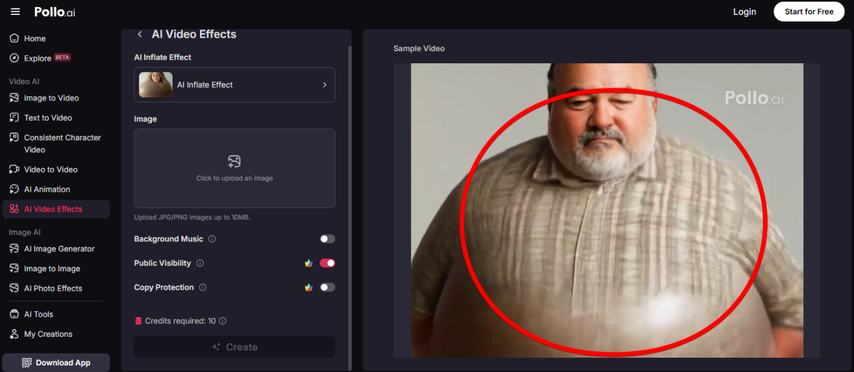The height and width of the screenshot is (372, 854).
Task: Click the premium crown icon beside Copy Protection
Action: 309,287
